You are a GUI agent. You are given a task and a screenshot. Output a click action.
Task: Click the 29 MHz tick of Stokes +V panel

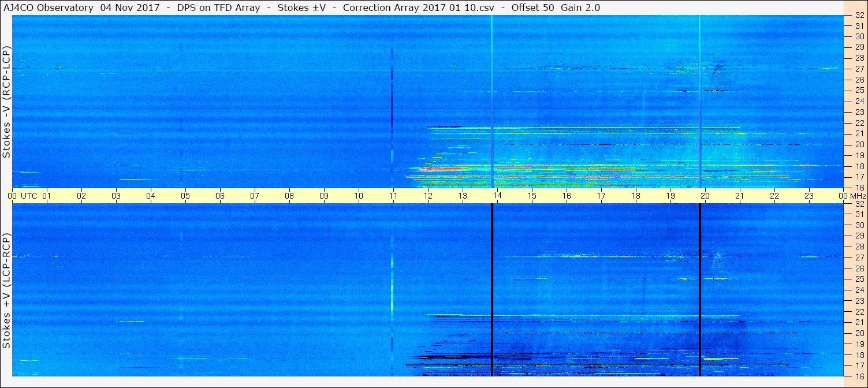coord(859,236)
